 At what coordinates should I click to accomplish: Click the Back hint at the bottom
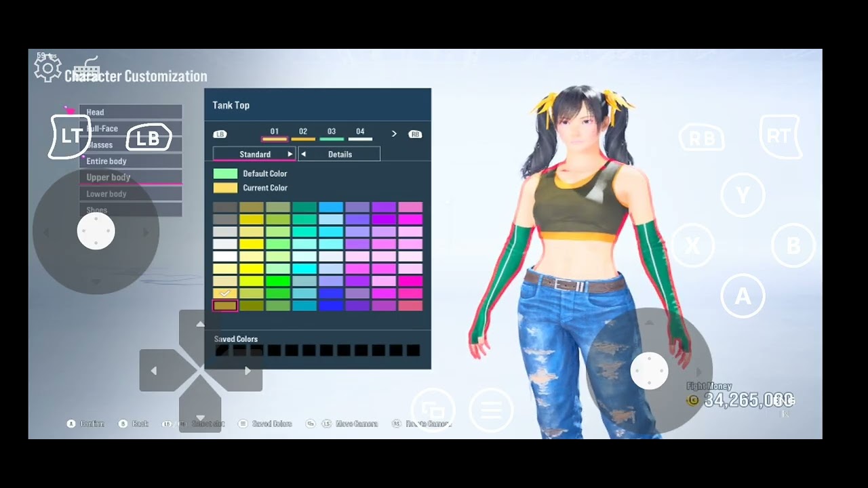(134, 424)
